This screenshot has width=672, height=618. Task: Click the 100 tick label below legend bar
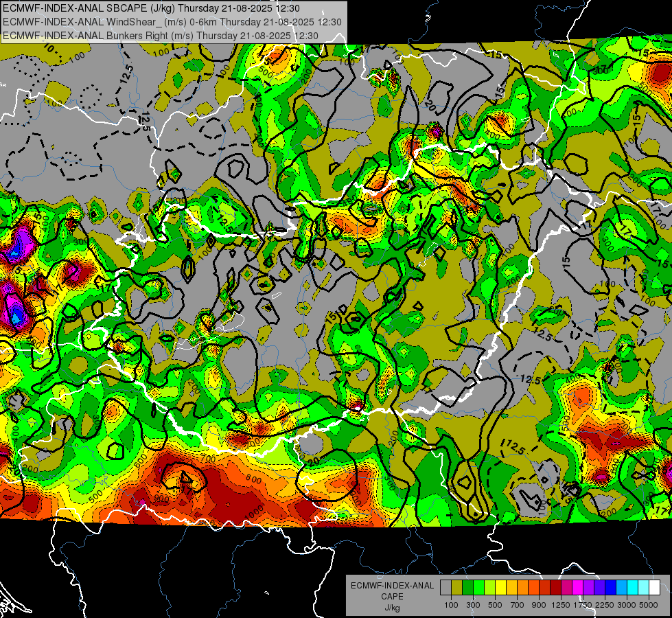point(451,605)
